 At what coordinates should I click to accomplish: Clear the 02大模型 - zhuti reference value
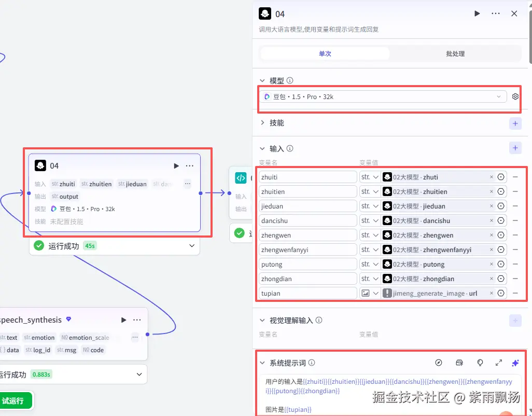[x=491, y=177]
